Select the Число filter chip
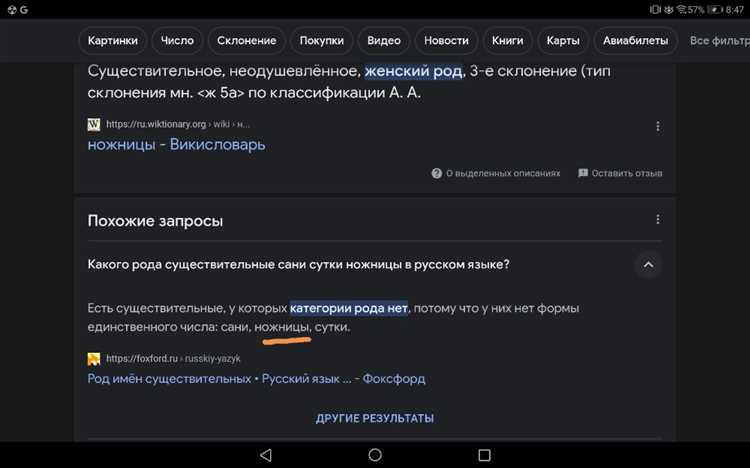The width and height of the screenshot is (750, 468). point(177,41)
